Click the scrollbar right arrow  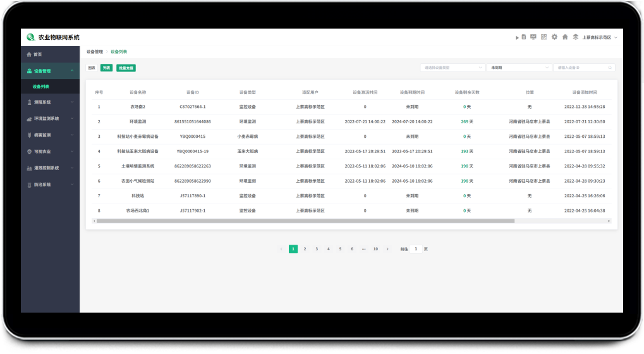tap(609, 221)
